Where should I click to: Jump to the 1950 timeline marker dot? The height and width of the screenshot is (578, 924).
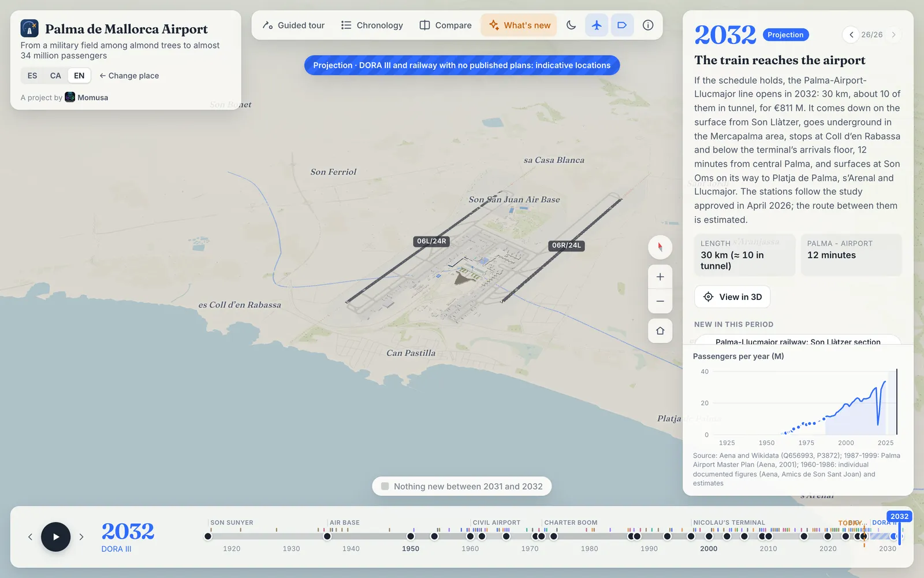click(x=411, y=536)
